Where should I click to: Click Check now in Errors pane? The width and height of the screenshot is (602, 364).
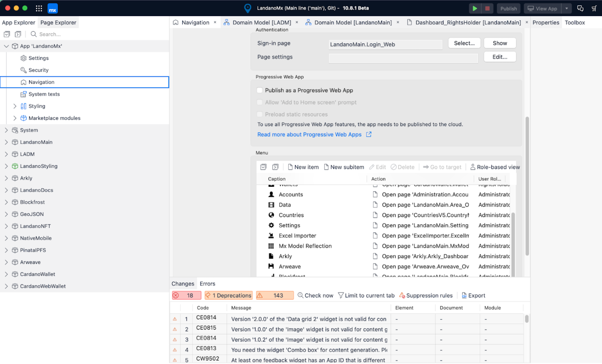(315, 295)
